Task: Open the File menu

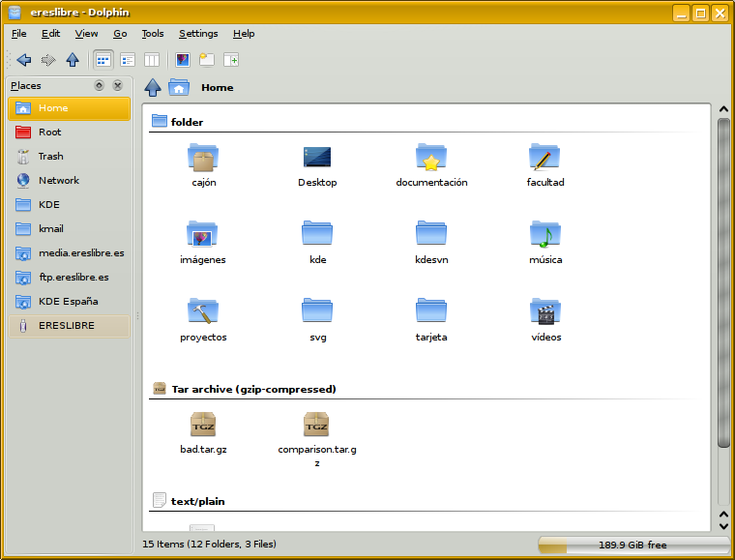Action: [18, 34]
